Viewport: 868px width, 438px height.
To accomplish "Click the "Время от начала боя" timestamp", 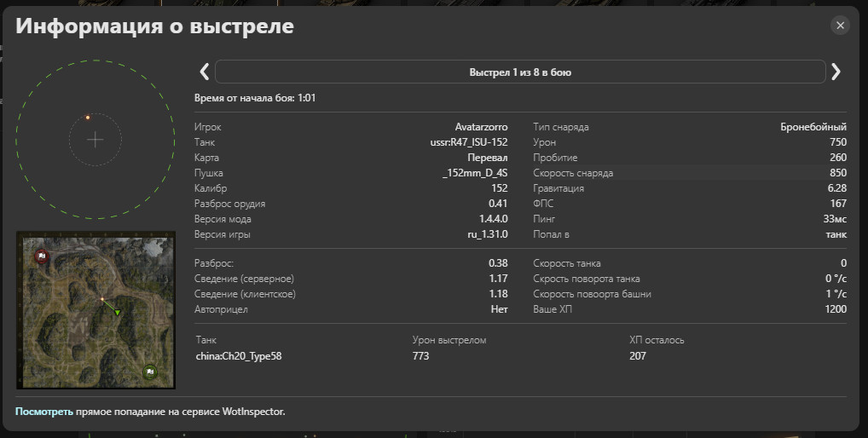I will [255, 99].
